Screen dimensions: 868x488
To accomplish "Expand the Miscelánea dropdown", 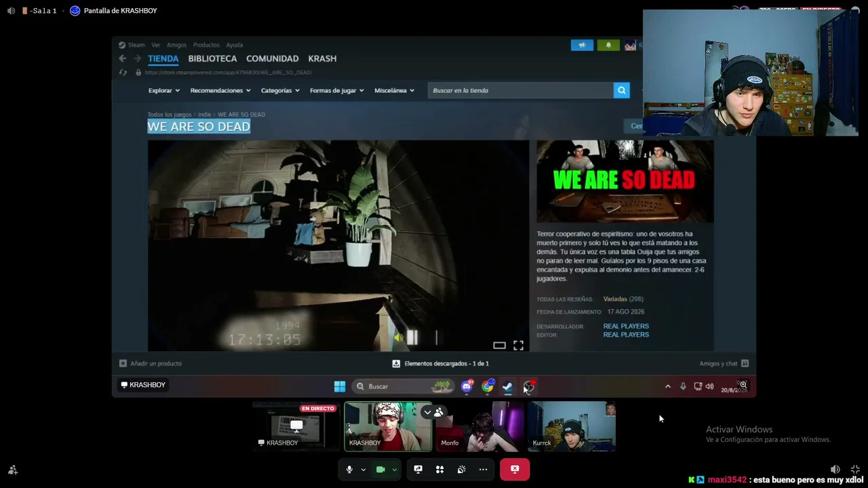I will 394,90.
